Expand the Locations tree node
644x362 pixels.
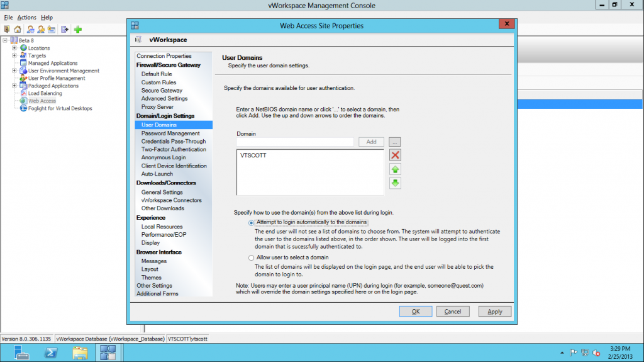pyautogui.click(x=14, y=48)
